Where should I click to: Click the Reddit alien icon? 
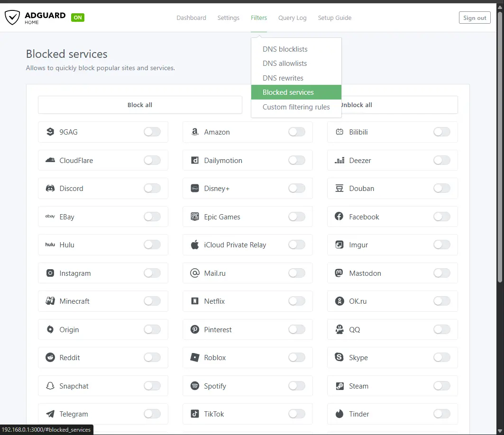coord(50,357)
